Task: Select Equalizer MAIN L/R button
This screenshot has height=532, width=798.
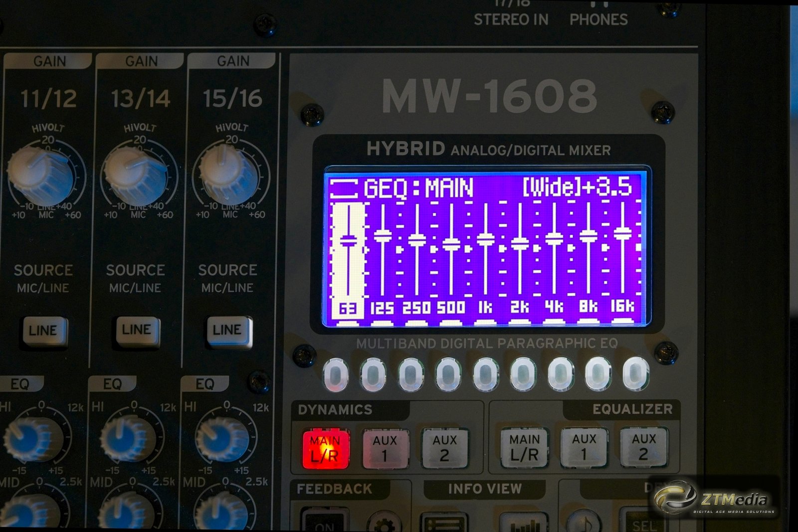Action: 524,447
